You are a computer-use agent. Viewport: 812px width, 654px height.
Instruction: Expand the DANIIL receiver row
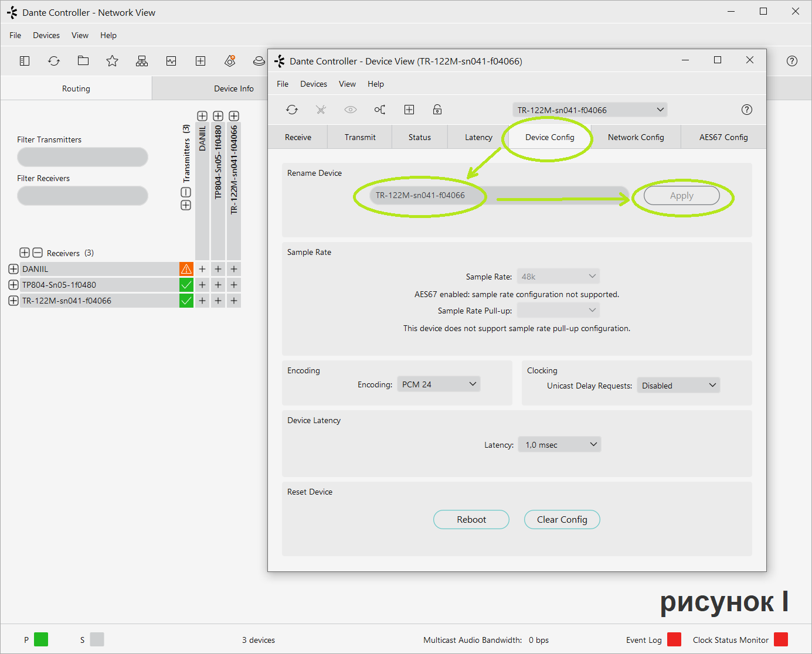(13, 269)
